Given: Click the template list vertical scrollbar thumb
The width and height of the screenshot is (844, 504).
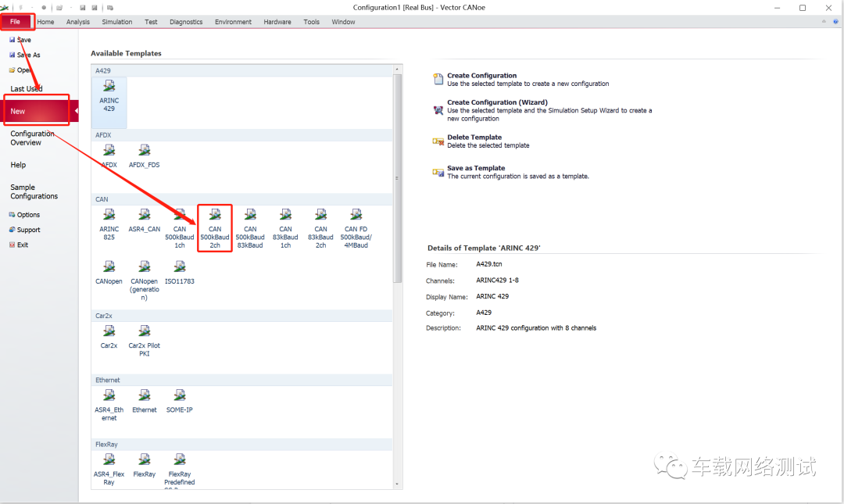Looking at the screenshot, I should point(397,178).
